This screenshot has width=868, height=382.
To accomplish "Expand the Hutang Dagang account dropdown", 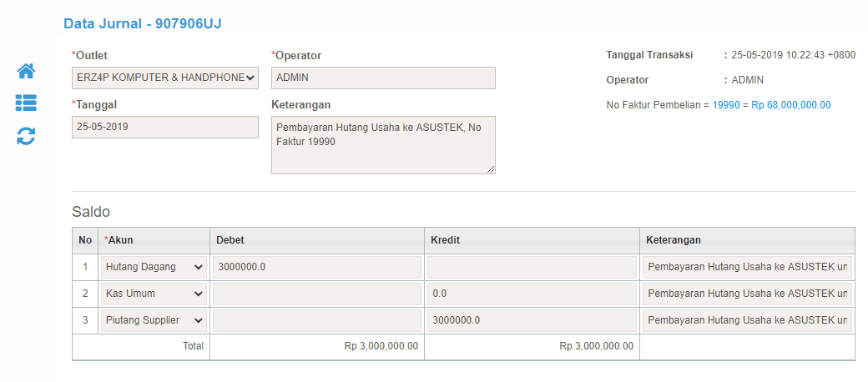I will point(154,267).
